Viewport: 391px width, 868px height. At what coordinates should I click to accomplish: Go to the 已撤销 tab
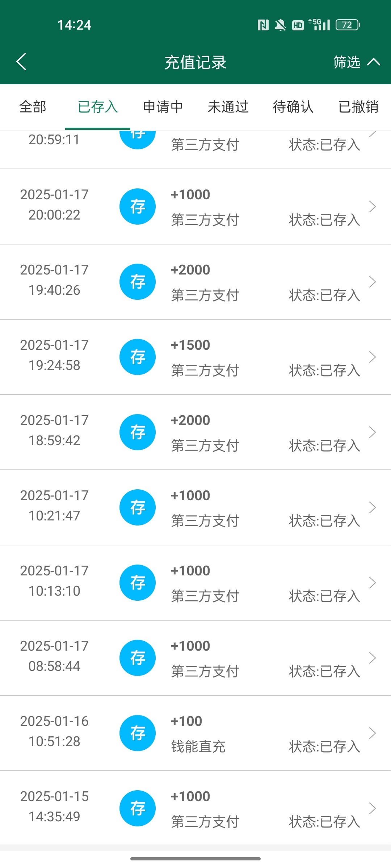(x=358, y=107)
